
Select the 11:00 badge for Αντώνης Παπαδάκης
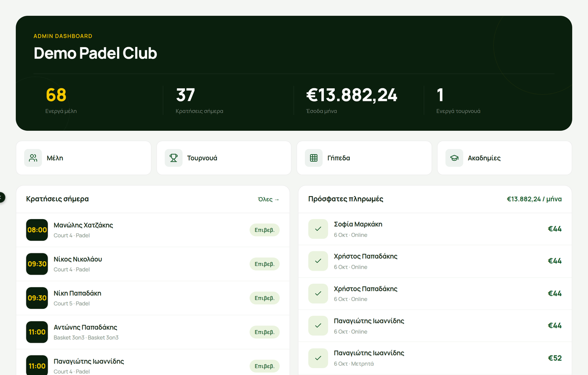pos(37,332)
